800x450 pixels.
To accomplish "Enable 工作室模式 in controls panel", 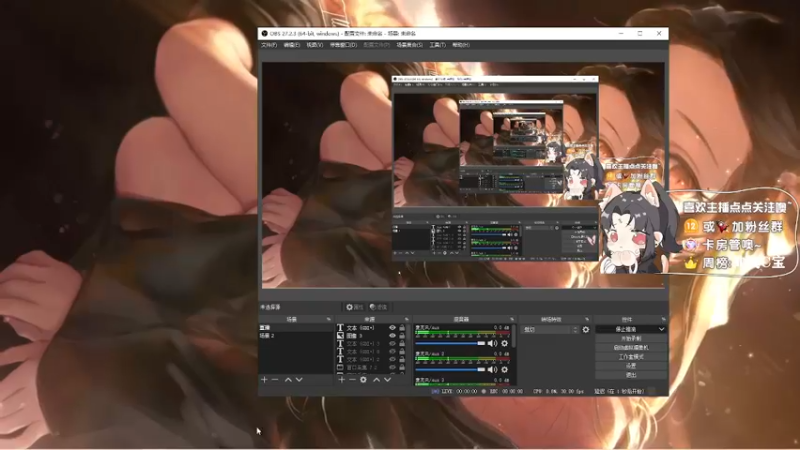I will pos(631,357).
